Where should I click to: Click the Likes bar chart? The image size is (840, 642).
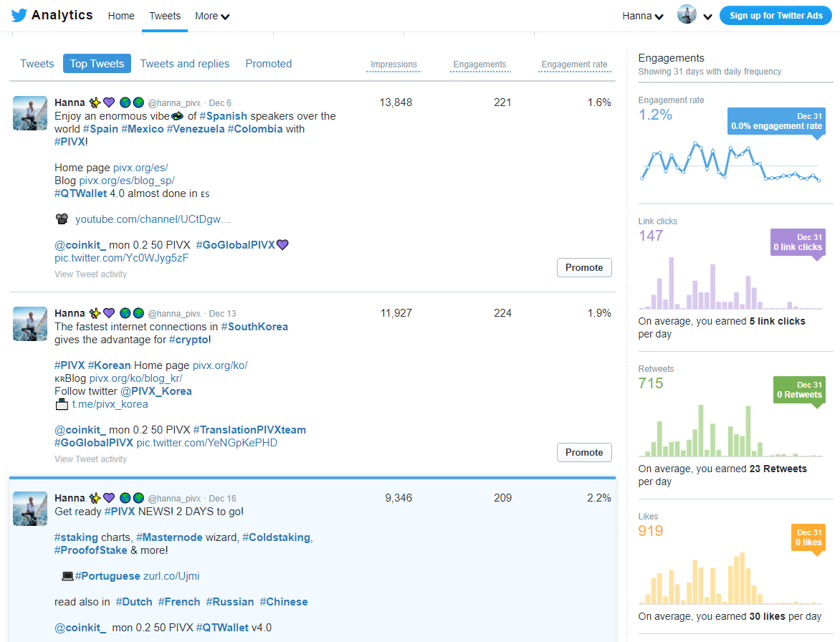(731, 578)
